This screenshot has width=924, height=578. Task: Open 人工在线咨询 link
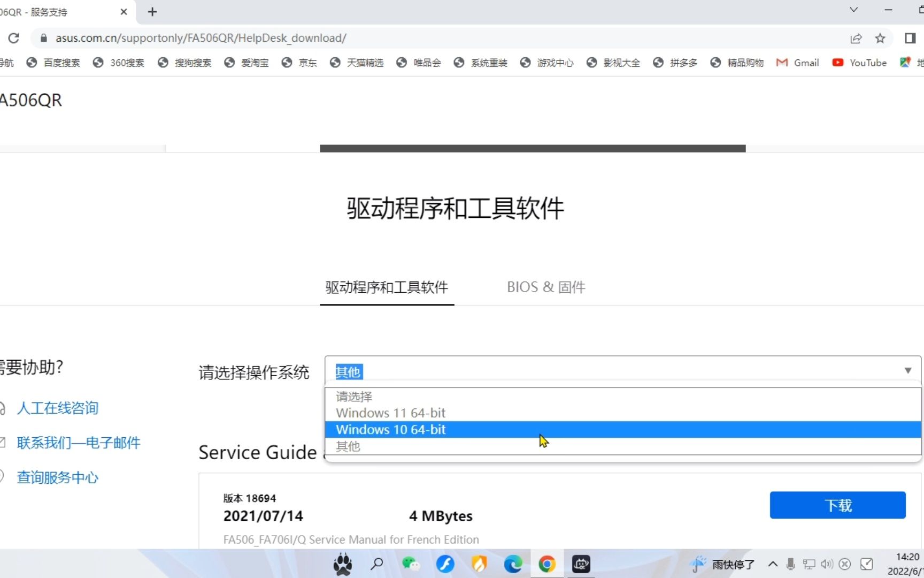click(x=58, y=408)
